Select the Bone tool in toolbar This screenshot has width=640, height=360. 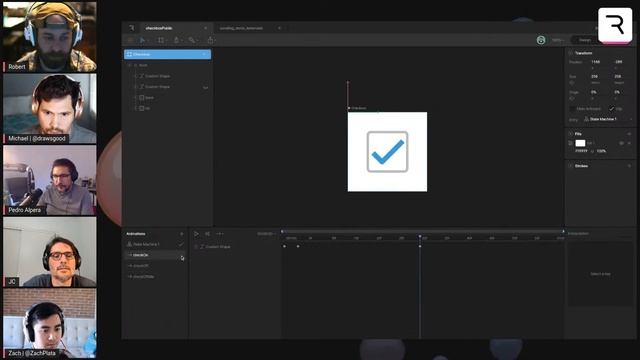(x=191, y=40)
